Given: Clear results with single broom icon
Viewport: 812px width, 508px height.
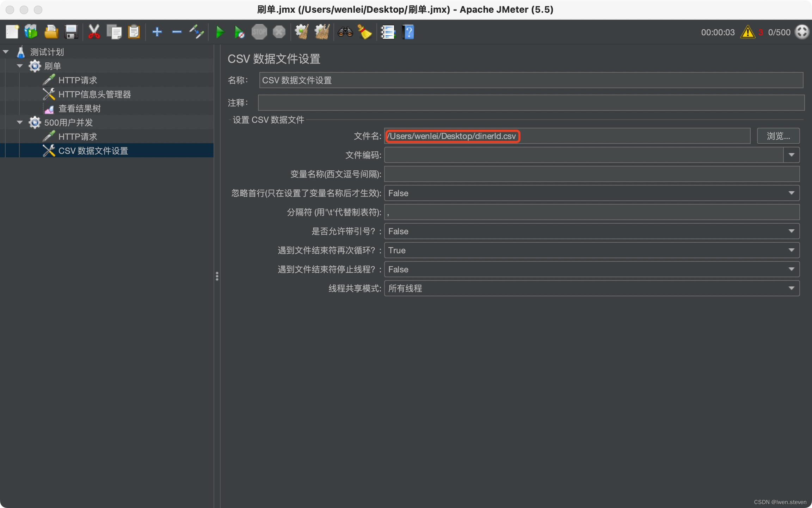Looking at the screenshot, I should click(x=302, y=32).
